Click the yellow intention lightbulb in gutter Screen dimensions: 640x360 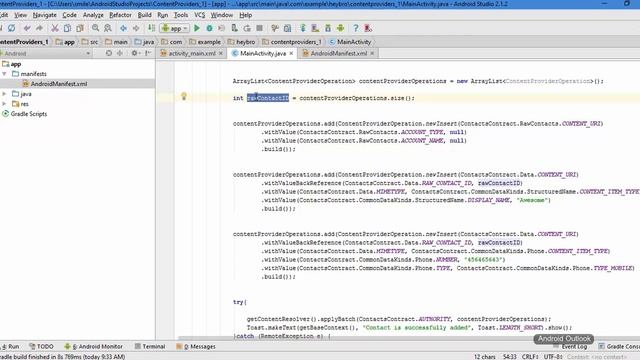pos(184,96)
